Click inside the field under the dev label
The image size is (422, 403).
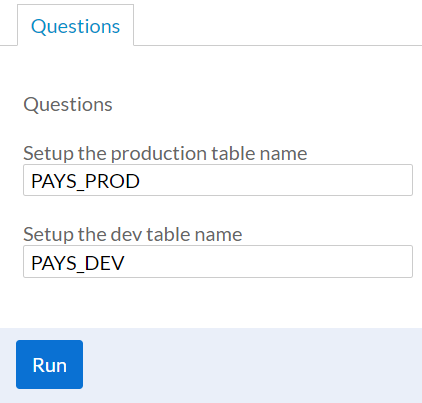pos(218,262)
